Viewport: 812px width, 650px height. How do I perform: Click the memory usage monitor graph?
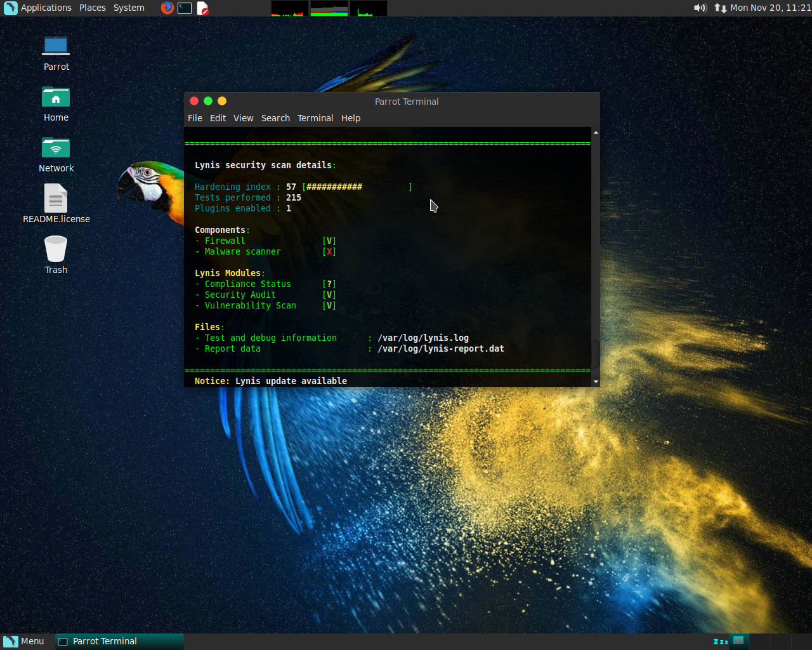point(329,8)
